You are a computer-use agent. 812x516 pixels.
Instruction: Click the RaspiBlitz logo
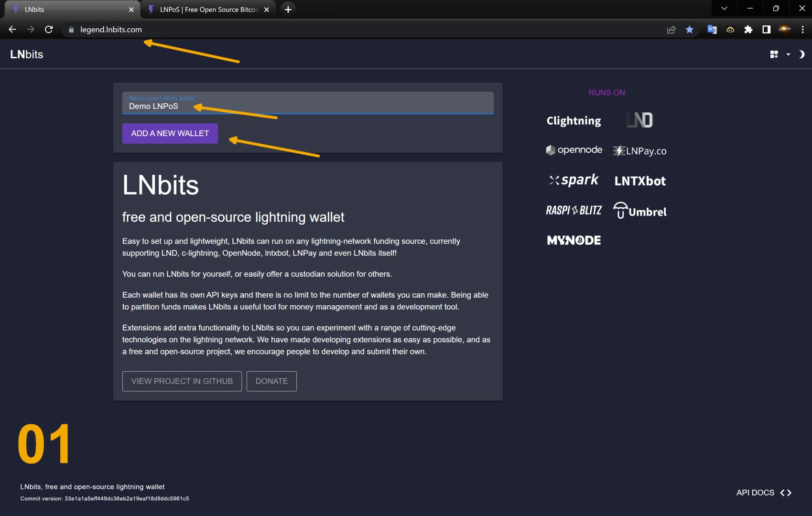click(574, 210)
